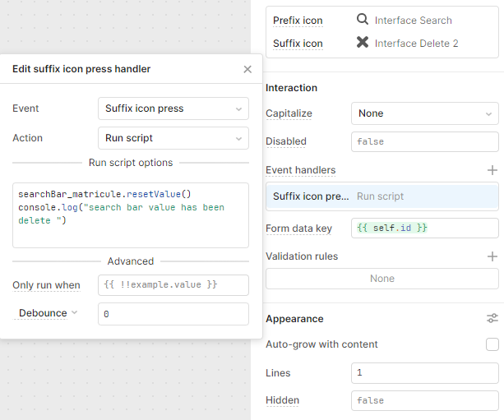The width and height of the screenshot is (504, 420).
Task: Click the Interface Delete 2 suffix icon
Action: pos(363,43)
